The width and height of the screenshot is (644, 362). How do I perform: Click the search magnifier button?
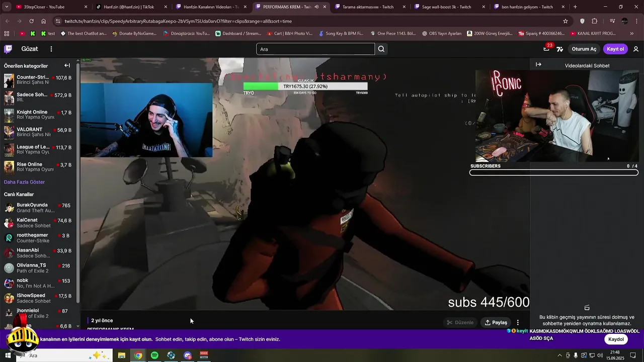coord(381,49)
